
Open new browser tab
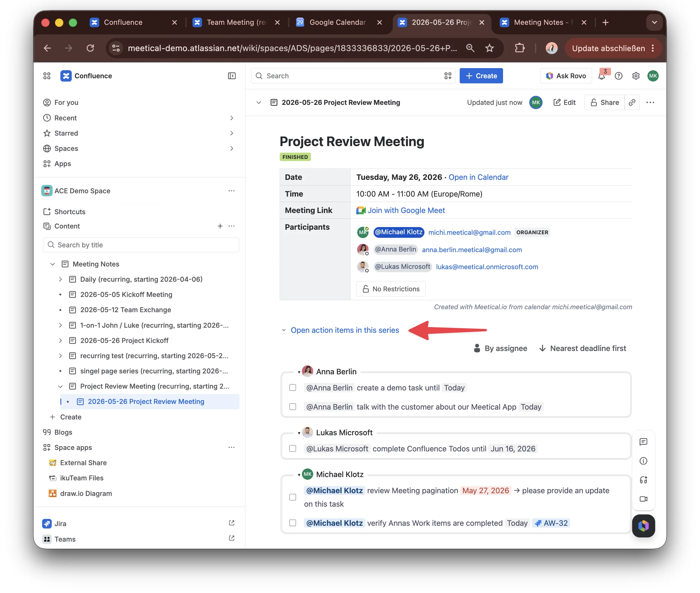coord(606,22)
